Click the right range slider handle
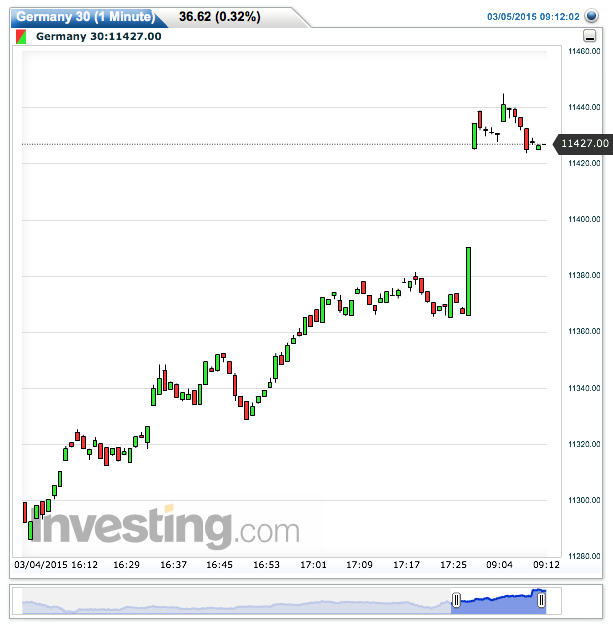613x627 pixels. pos(541,600)
